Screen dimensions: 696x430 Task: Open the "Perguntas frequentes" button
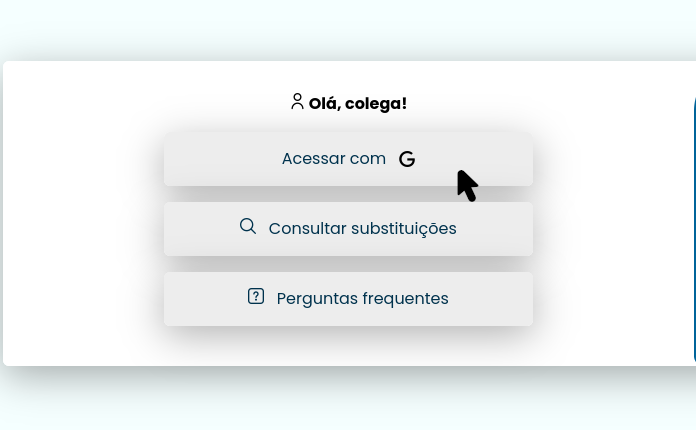[348, 298]
